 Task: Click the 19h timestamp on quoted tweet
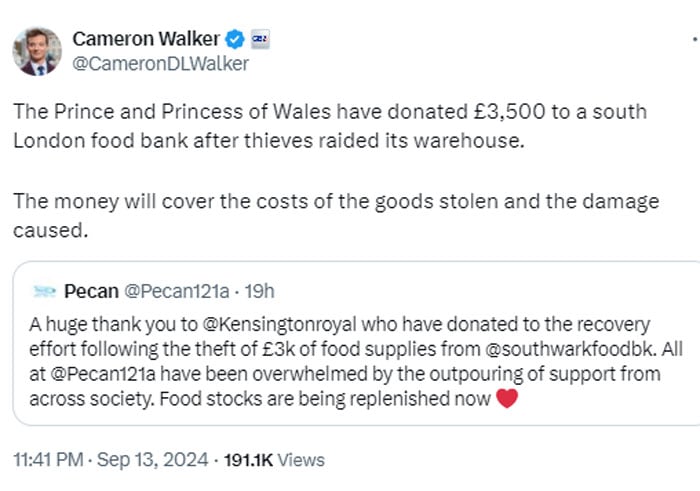(259, 291)
